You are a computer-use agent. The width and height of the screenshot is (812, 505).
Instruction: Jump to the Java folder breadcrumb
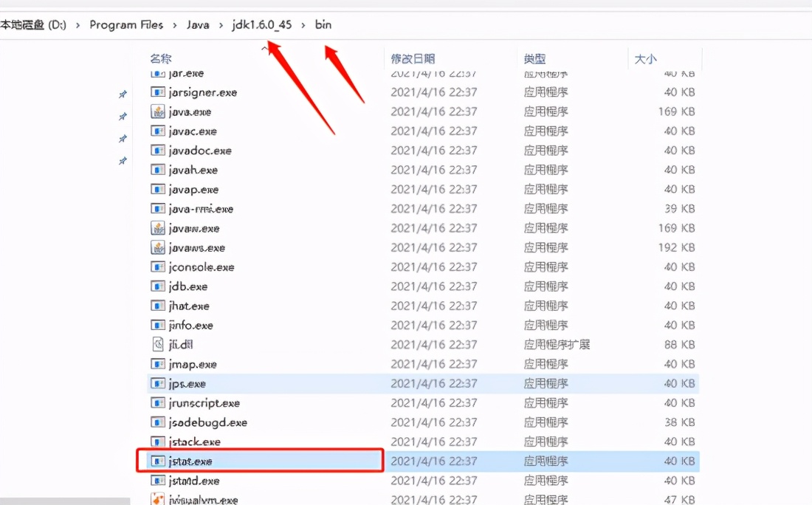(198, 25)
